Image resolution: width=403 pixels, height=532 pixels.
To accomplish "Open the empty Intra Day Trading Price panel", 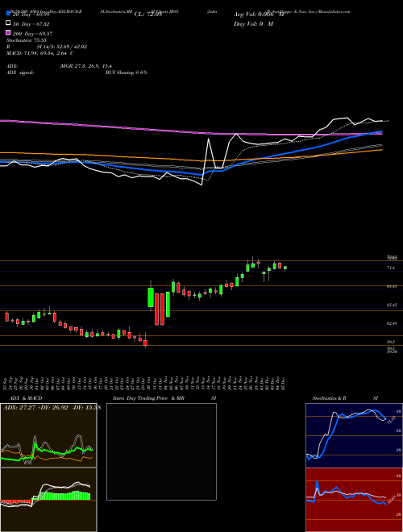I will (161, 451).
